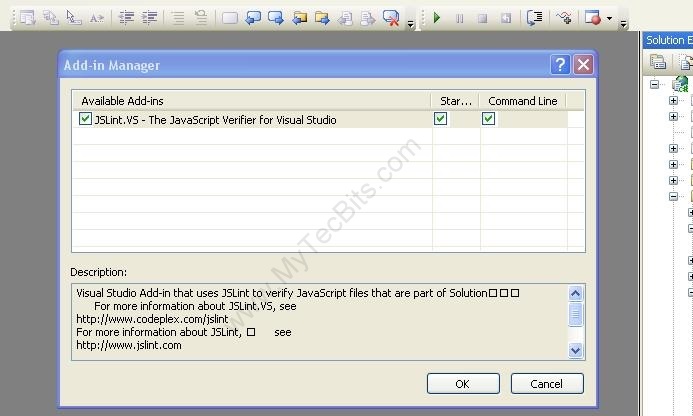
Task: Go to the previous bookmark
Action: point(253,18)
